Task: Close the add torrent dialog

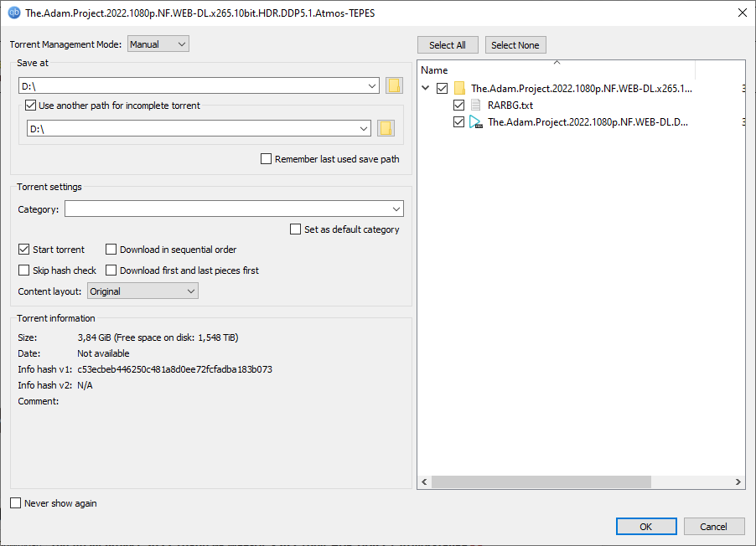Action: [x=743, y=13]
